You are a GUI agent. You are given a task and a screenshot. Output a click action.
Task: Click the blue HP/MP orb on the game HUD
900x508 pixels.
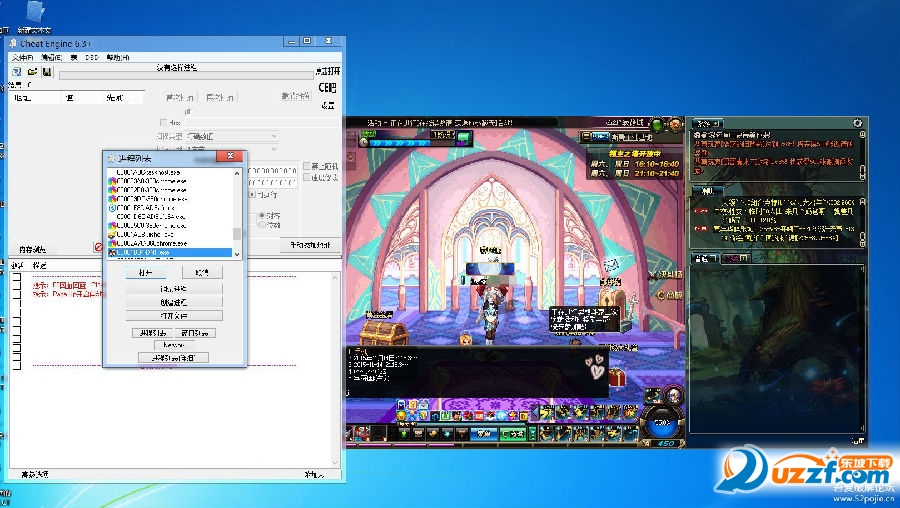662,424
